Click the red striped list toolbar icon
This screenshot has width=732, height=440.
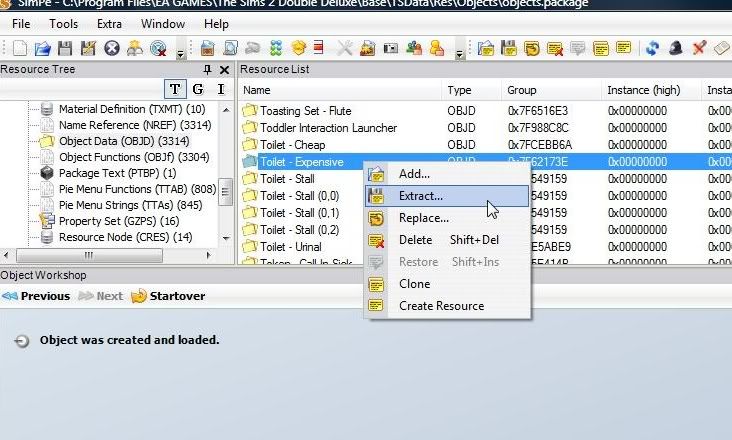(x=319, y=48)
